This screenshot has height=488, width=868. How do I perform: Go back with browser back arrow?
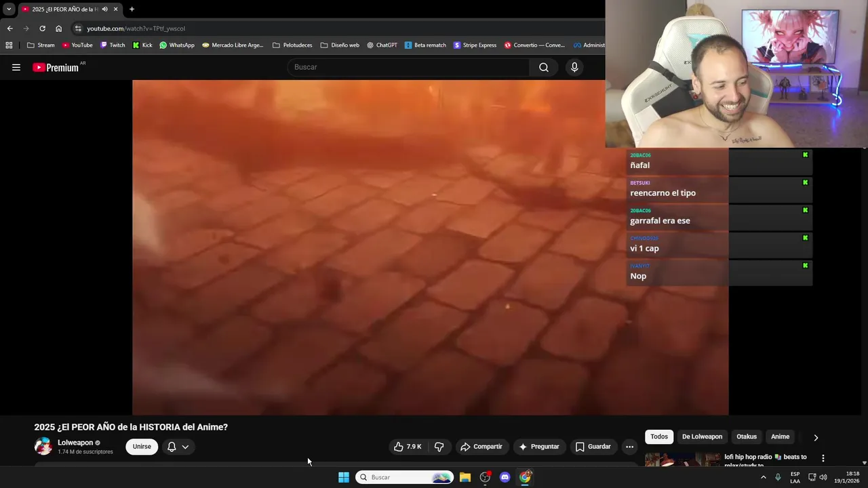tap(9, 28)
